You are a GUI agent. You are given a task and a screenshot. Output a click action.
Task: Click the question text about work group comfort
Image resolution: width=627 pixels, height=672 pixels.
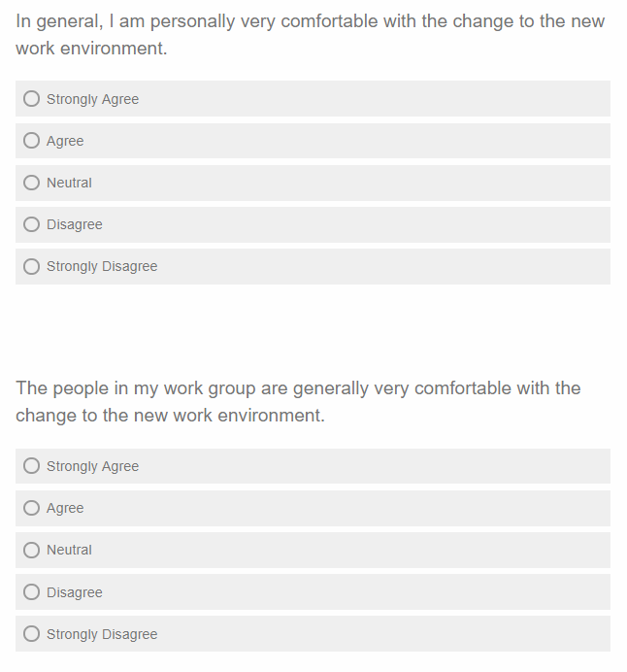(x=298, y=401)
